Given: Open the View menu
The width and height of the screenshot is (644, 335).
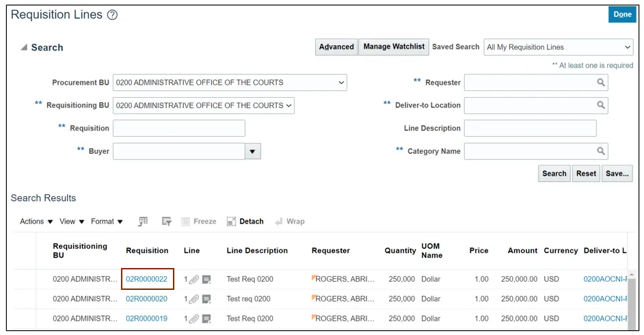Looking at the screenshot, I should [72, 222].
